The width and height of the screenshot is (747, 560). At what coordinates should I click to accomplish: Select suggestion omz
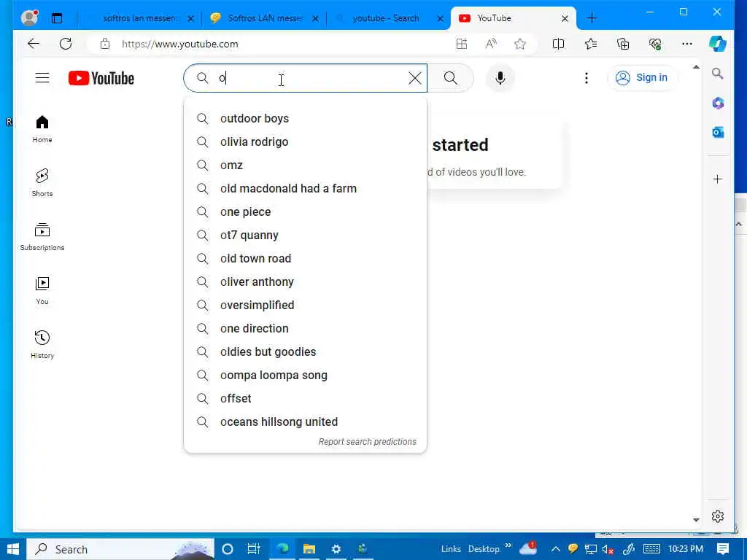305,166
